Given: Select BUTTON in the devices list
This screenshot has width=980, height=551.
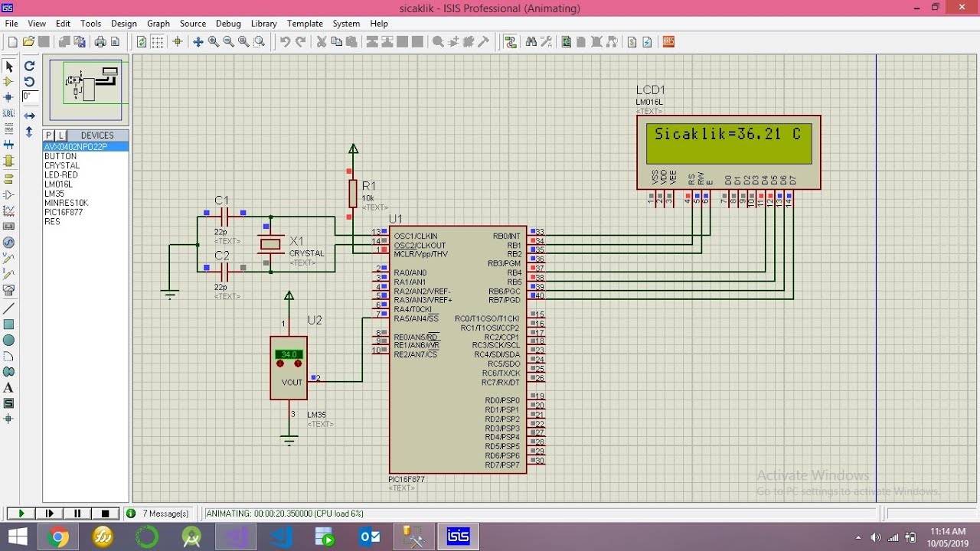Looking at the screenshot, I should click(x=60, y=156).
